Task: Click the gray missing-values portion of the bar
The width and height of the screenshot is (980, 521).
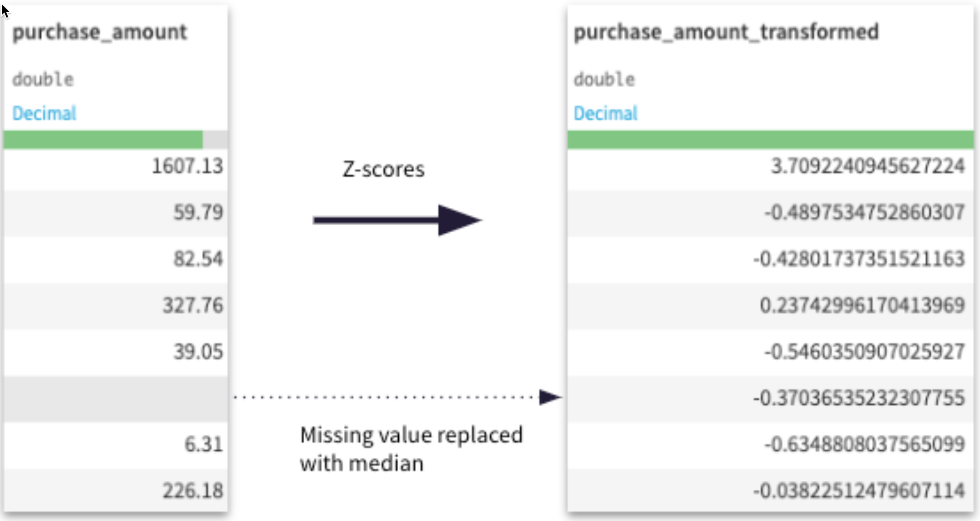Action: pyautogui.click(x=215, y=140)
